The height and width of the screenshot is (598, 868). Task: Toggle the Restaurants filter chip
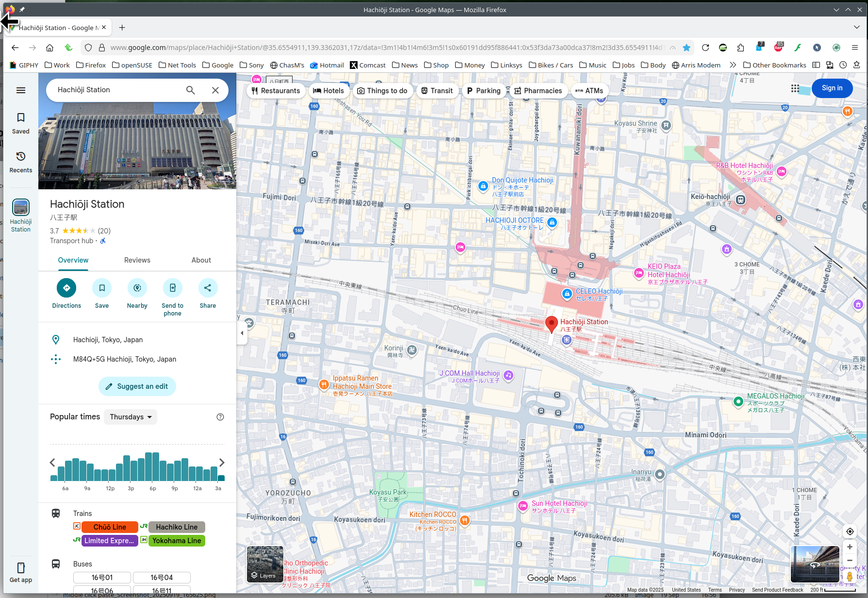276,91
